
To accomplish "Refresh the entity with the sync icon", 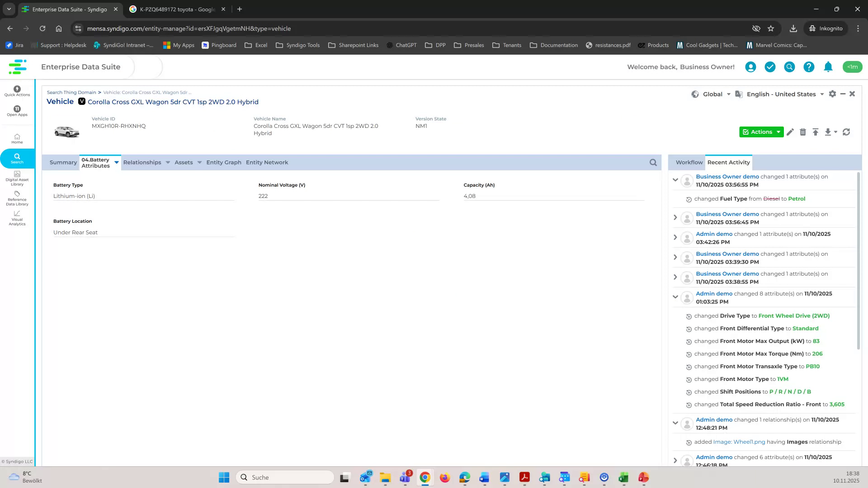I will pos(846,132).
